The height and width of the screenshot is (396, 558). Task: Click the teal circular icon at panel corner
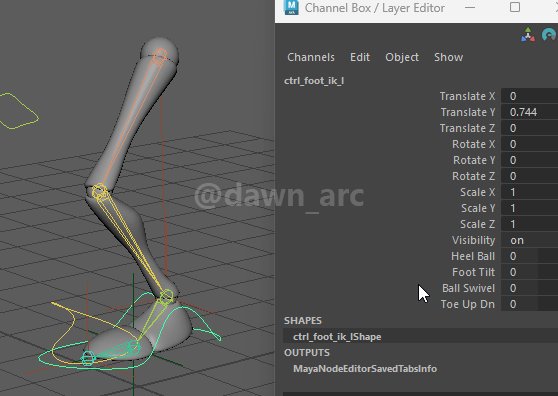(549, 35)
